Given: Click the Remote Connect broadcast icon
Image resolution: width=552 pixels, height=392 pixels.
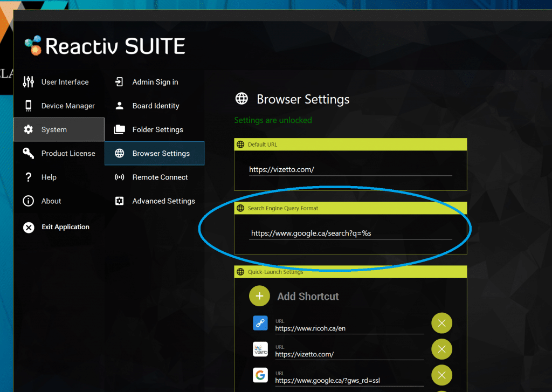Looking at the screenshot, I should tap(119, 177).
